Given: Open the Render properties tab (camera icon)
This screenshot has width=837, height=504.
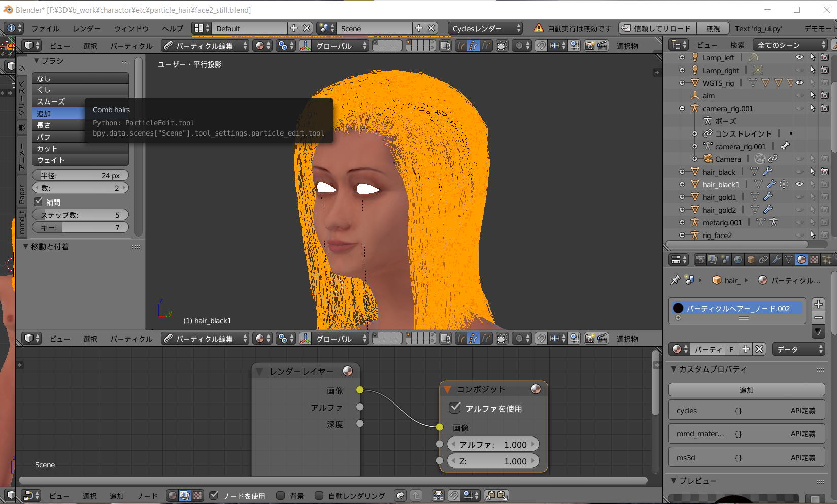Looking at the screenshot, I should click(x=700, y=260).
